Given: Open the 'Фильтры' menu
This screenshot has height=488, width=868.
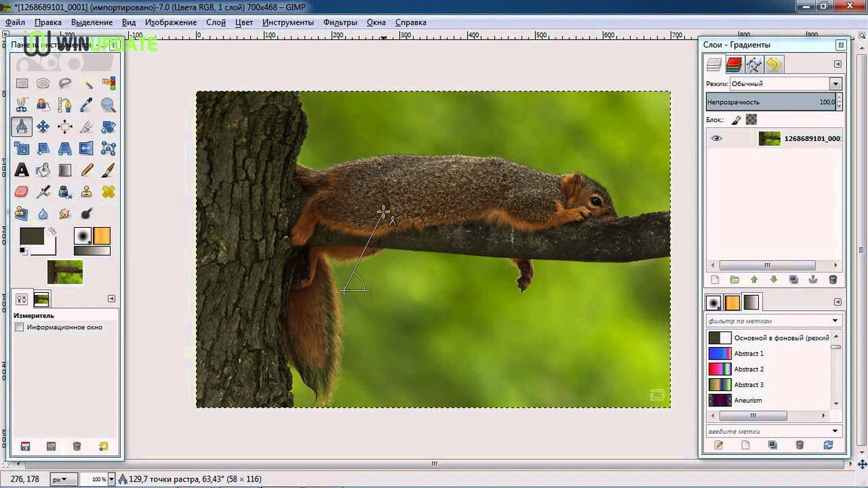Looking at the screenshot, I should pos(340,22).
